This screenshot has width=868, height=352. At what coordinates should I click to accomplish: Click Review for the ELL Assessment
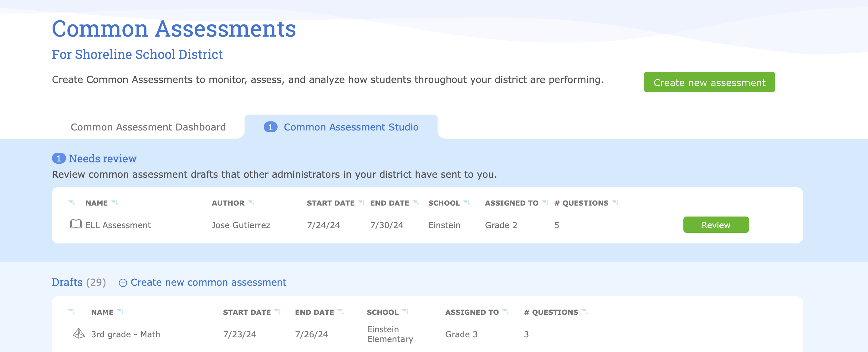[x=716, y=225]
